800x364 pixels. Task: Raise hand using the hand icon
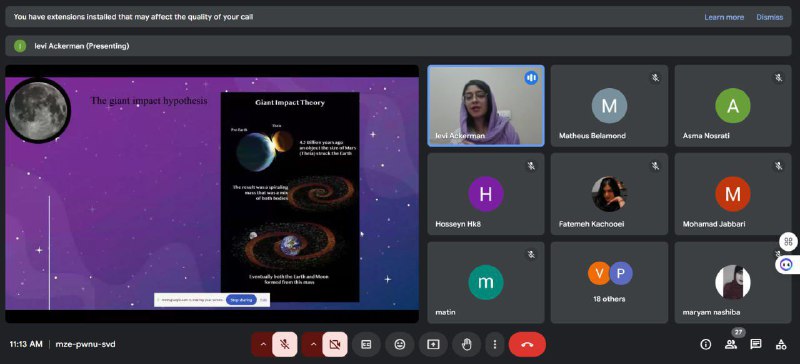click(466, 345)
